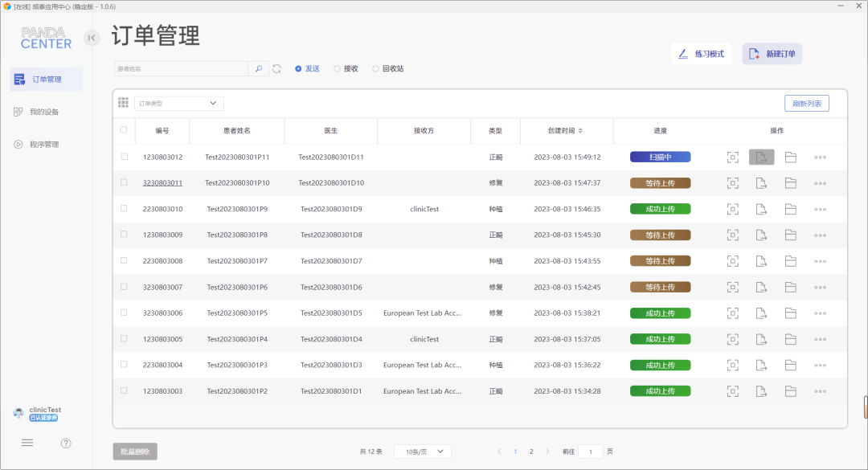Click the 新建订单 button
Viewport: 868px width, 470px height.
point(772,54)
